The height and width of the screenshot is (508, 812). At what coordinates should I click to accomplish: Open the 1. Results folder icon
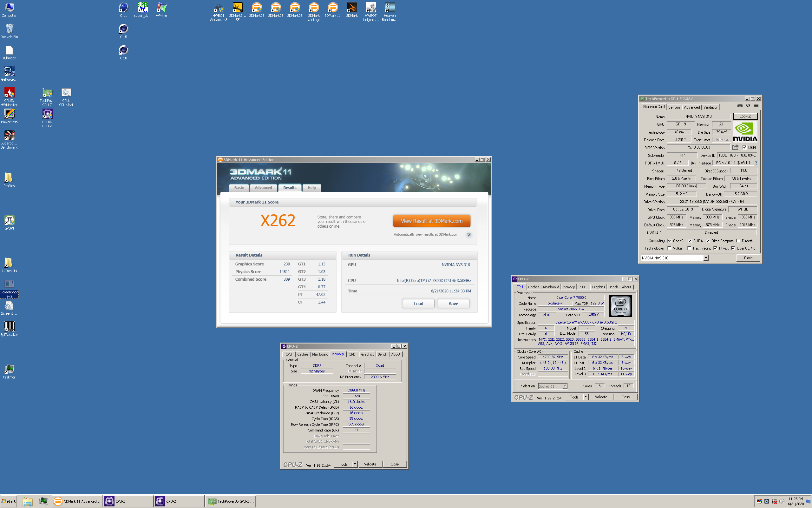coord(9,265)
